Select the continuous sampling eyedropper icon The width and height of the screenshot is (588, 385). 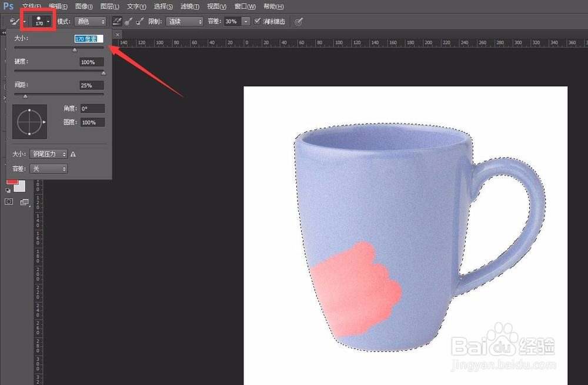pyautogui.click(x=117, y=21)
